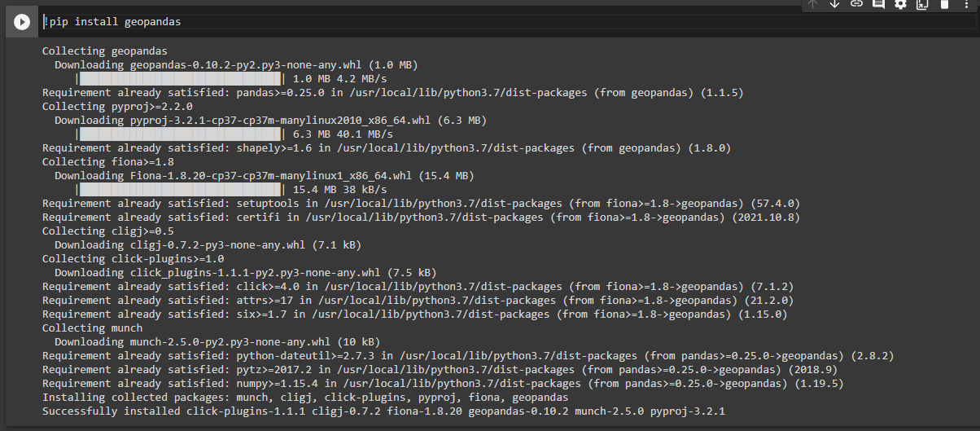The width and height of the screenshot is (980, 431).
Task: Click the 6.3 MB download progress bar
Action: 180,134
